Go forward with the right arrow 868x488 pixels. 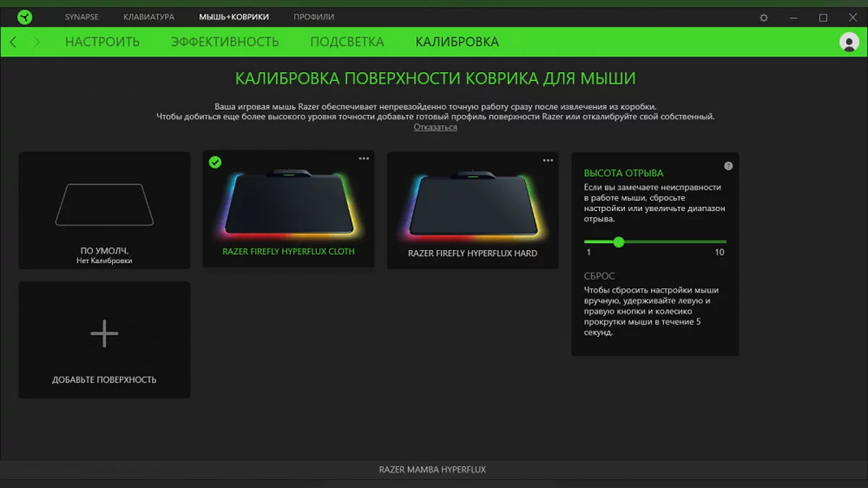click(x=37, y=42)
